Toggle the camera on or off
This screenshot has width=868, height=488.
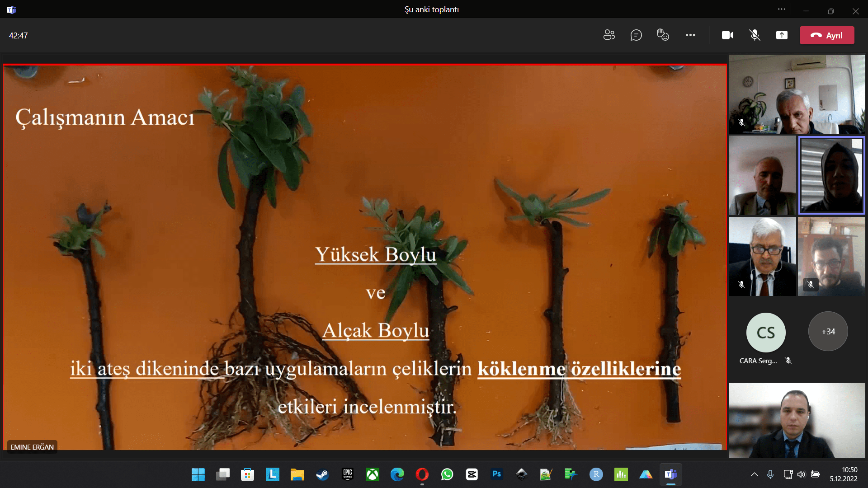click(x=727, y=35)
